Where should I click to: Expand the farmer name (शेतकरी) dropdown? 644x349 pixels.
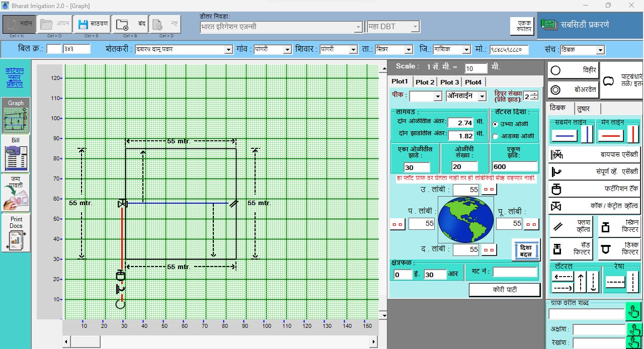pos(228,50)
